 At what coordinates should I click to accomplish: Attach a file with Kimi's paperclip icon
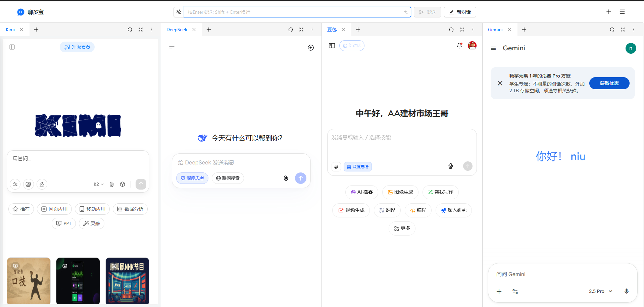(111, 184)
